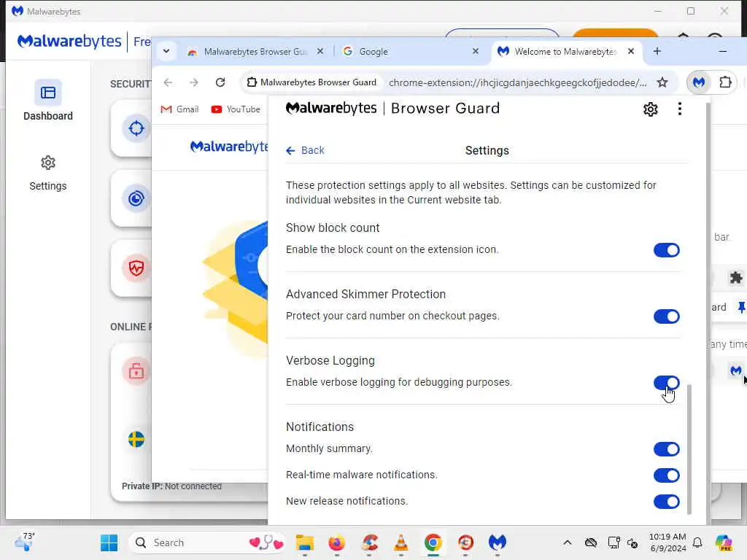
Task: Open a new Chrome tab
Action: pos(657,51)
